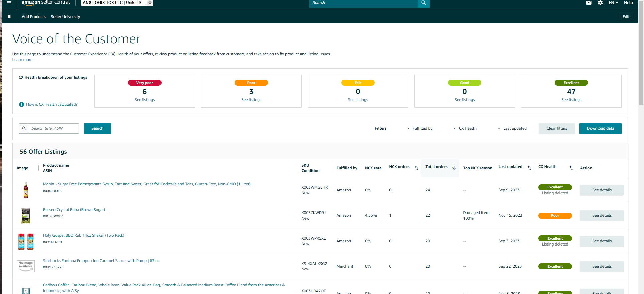The width and height of the screenshot is (644, 294).
Task: Focus the Search title, ASIN field
Action: pos(53,128)
